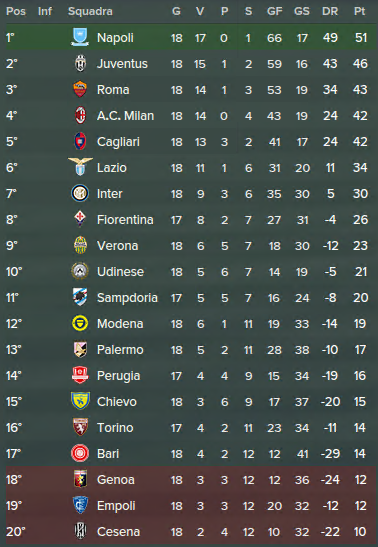Sort by the DR column header
The width and height of the screenshot is (378, 547).
point(330,11)
